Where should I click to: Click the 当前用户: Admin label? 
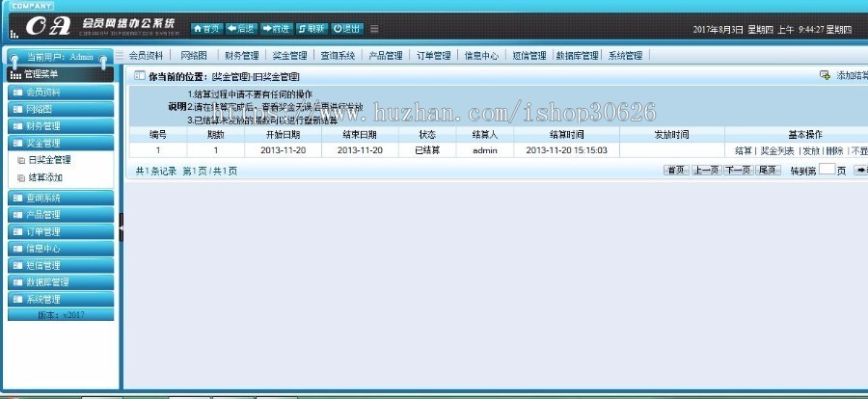[60, 57]
